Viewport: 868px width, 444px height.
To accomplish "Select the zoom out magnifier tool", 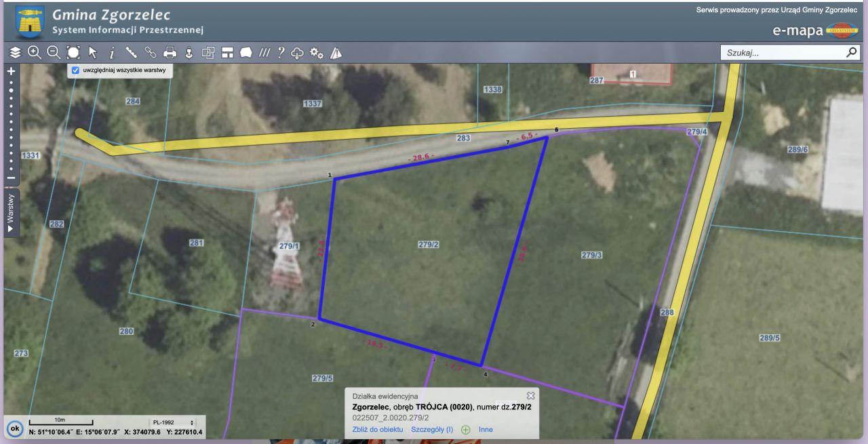I will (x=54, y=53).
